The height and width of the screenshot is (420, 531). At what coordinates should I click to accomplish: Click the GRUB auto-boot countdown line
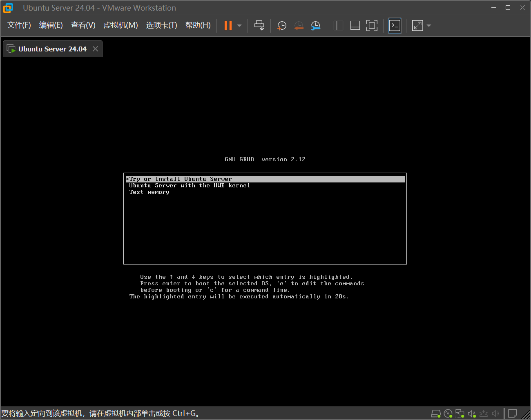(239, 297)
